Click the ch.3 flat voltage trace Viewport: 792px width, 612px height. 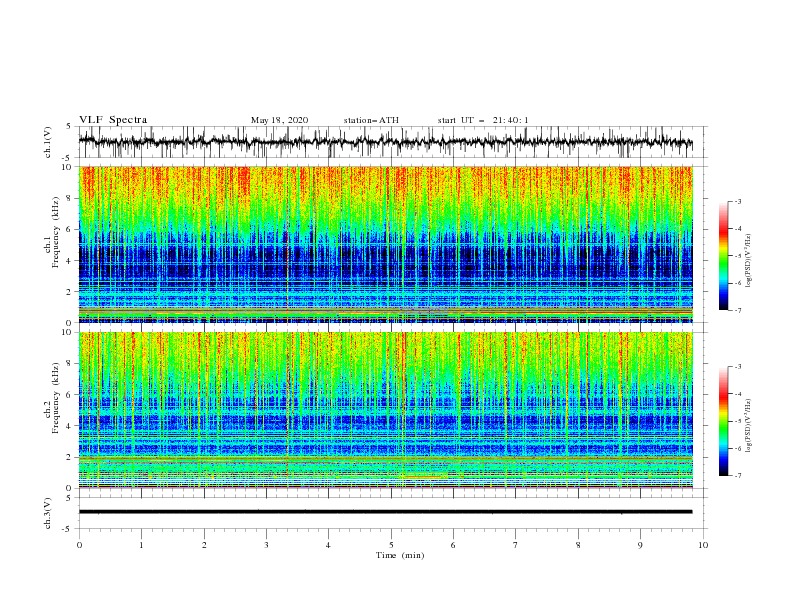pos(385,512)
